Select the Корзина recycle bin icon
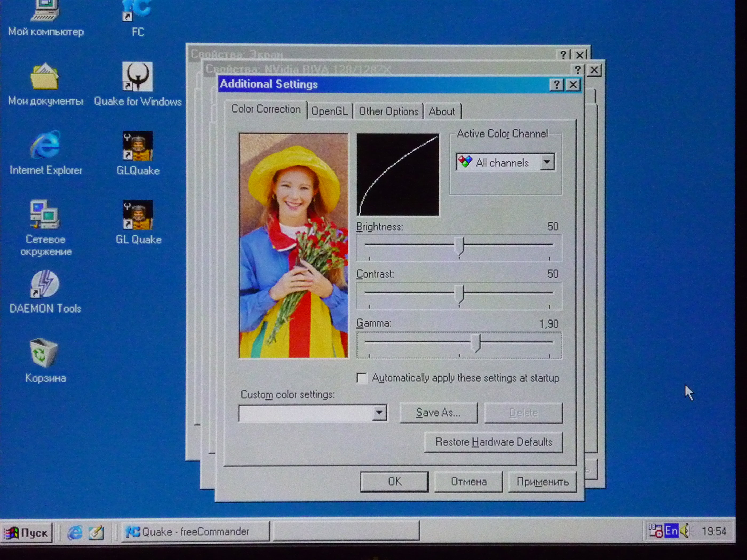This screenshot has height=560, width=747. pos(44,353)
